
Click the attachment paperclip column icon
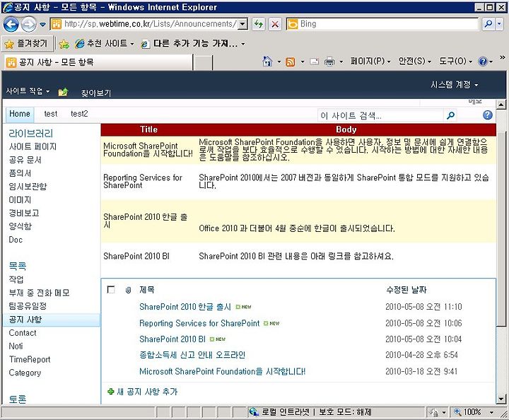(x=128, y=290)
